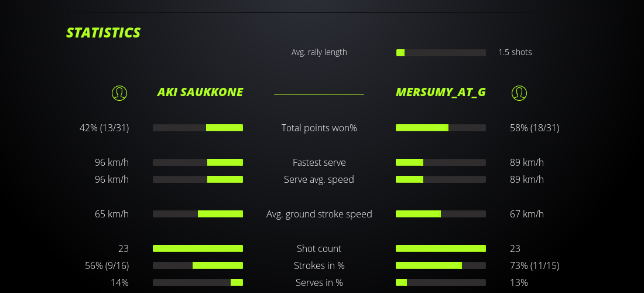Click the 1.5 shots rally value
644x293 pixels.
tap(515, 52)
